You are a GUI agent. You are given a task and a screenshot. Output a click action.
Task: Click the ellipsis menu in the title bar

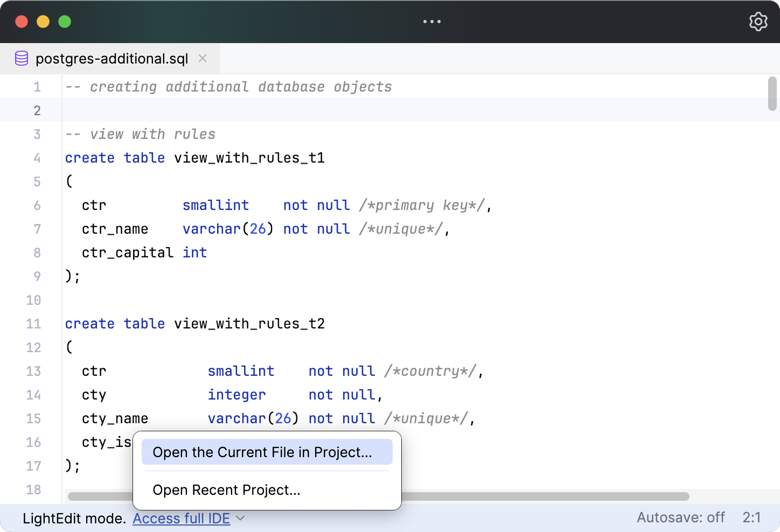431,22
